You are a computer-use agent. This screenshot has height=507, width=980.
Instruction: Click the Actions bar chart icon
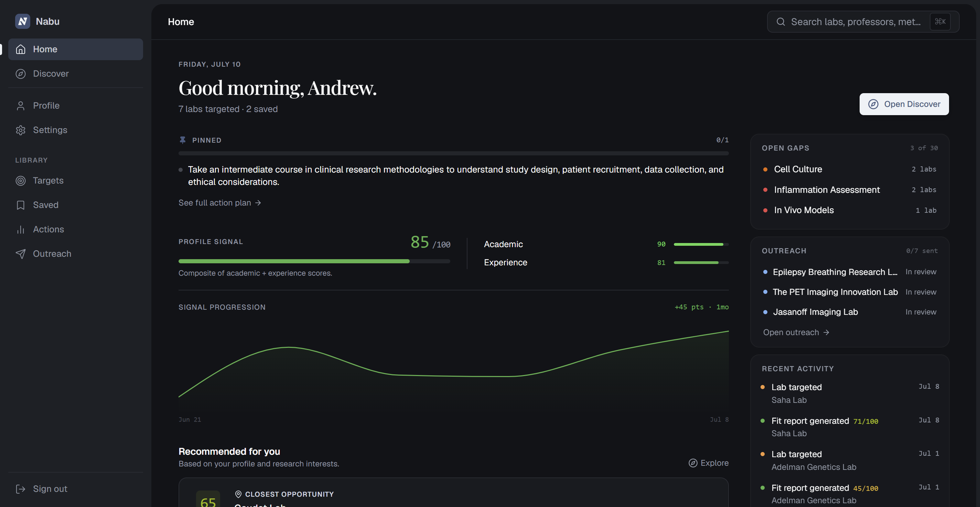[21, 229]
